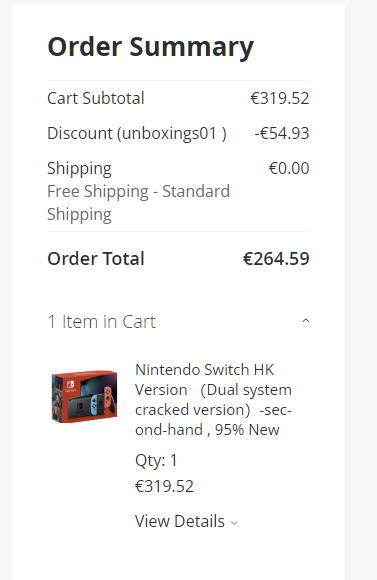
Task: Click the Qty: 1 quantity text
Action: [156, 461]
